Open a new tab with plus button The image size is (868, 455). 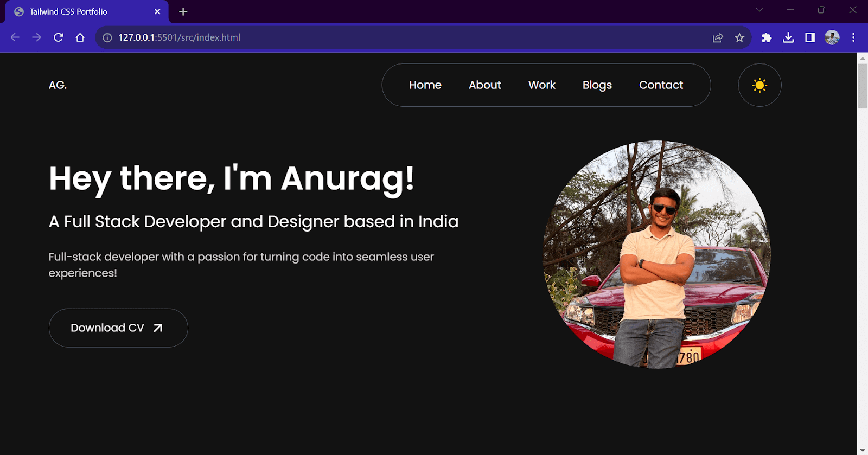click(183, 11)
